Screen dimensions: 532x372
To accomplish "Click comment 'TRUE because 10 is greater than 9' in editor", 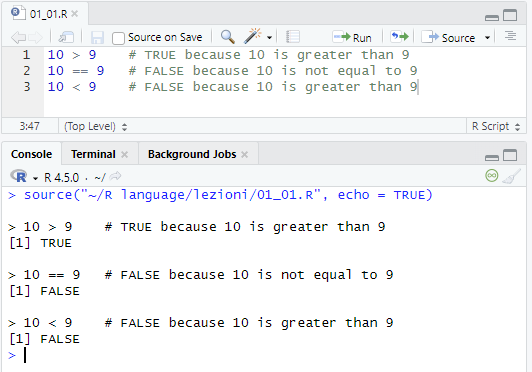I will click(277, 55).
